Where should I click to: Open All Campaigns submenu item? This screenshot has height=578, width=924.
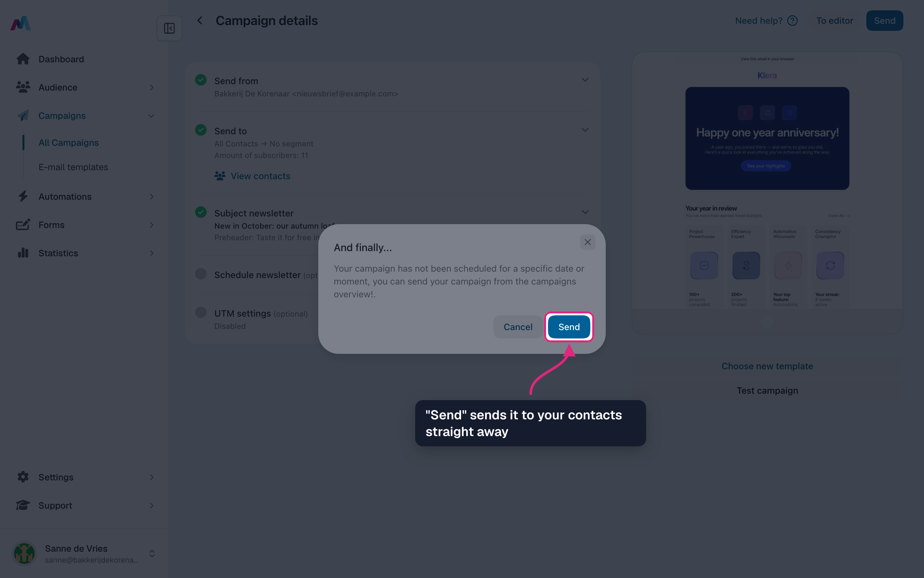pyautogui.click(x=69, y=143)
